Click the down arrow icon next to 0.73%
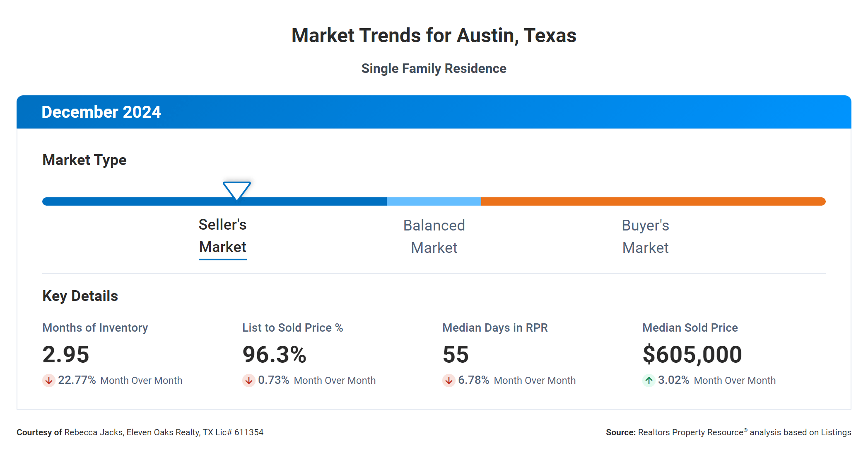 coord(249,380)
